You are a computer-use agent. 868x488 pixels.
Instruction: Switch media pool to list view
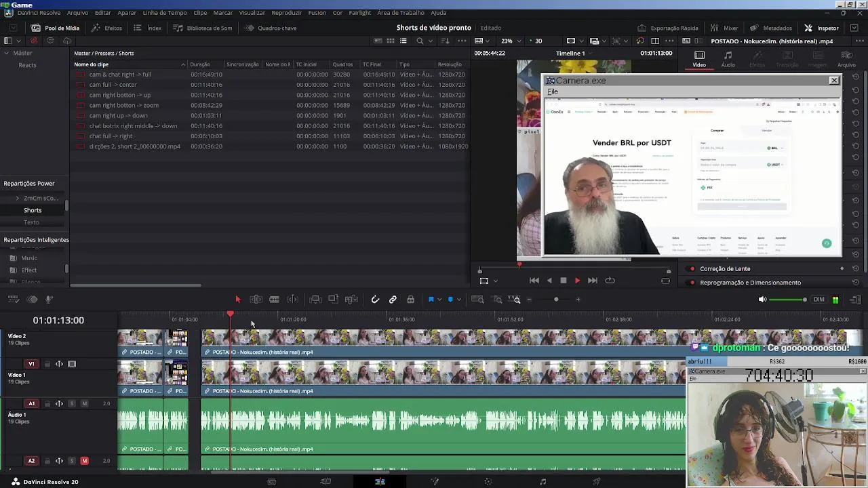click(403, 41)
